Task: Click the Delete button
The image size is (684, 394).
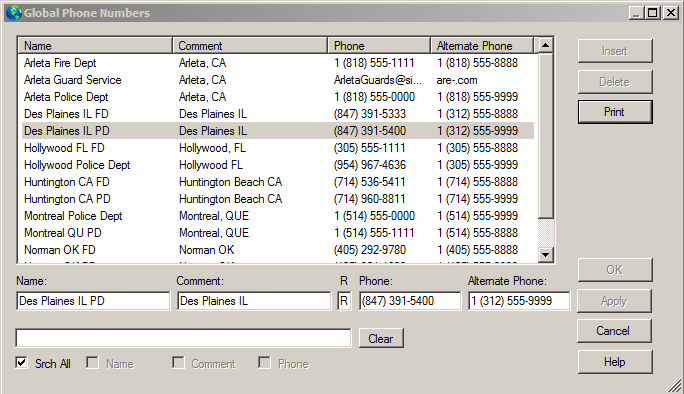Action: pyautogui.click(x=615, y=82)
